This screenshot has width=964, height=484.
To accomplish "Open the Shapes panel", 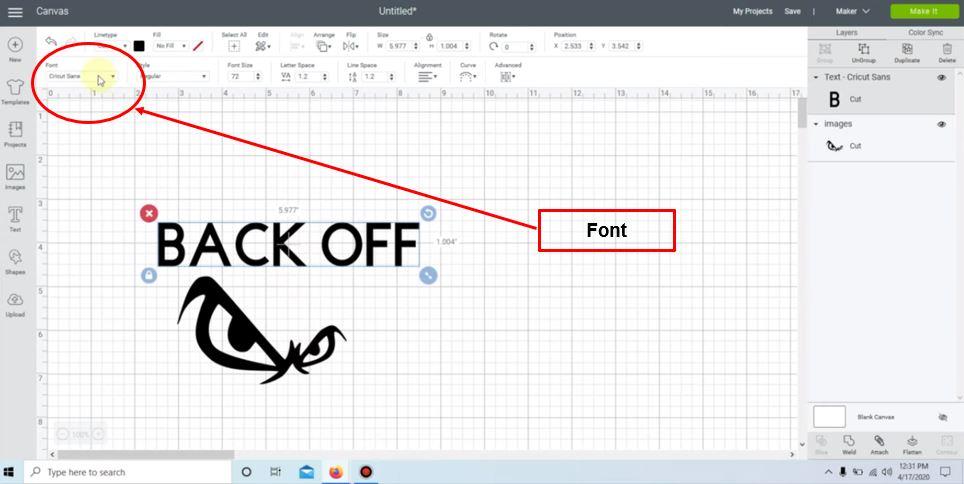I will (x=15, y=257).
